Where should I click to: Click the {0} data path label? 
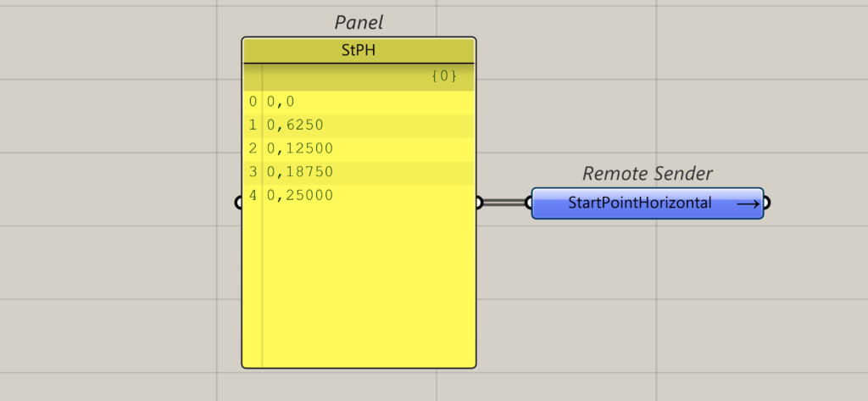[x=444, y=76]
